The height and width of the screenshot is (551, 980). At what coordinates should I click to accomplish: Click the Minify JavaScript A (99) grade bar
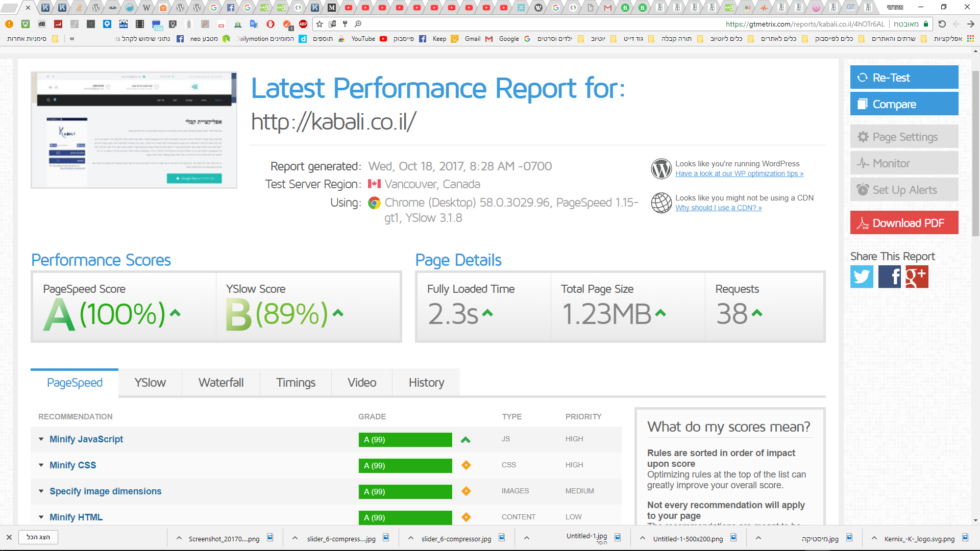(x=405, y=440)
